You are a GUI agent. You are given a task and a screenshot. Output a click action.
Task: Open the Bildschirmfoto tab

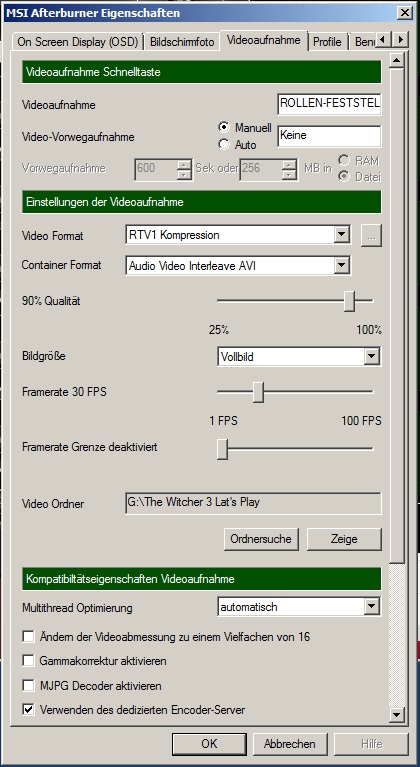[182, 42]
